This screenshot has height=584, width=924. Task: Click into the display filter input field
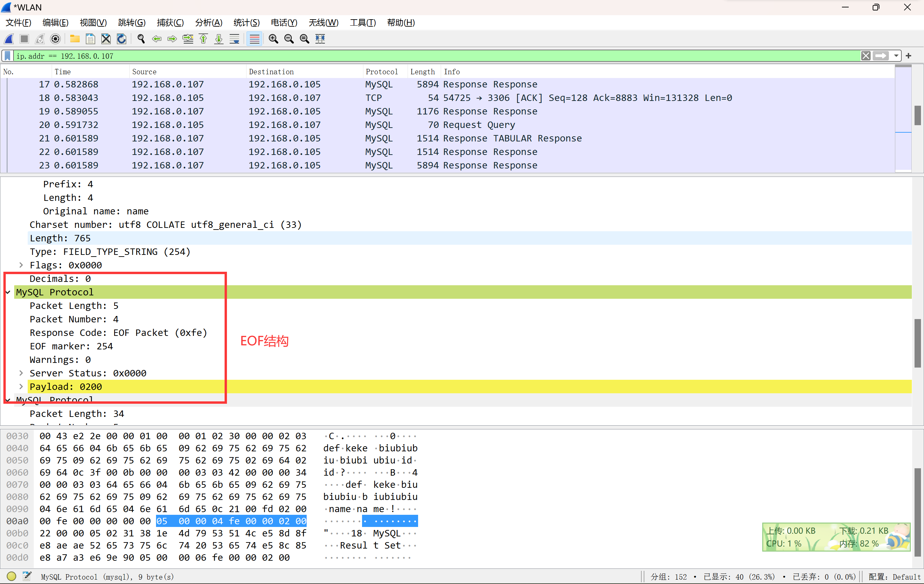tap(437, 56)
